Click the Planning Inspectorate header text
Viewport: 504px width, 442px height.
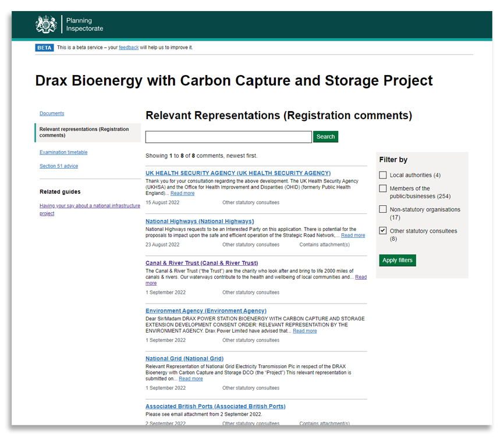point(84,24)
